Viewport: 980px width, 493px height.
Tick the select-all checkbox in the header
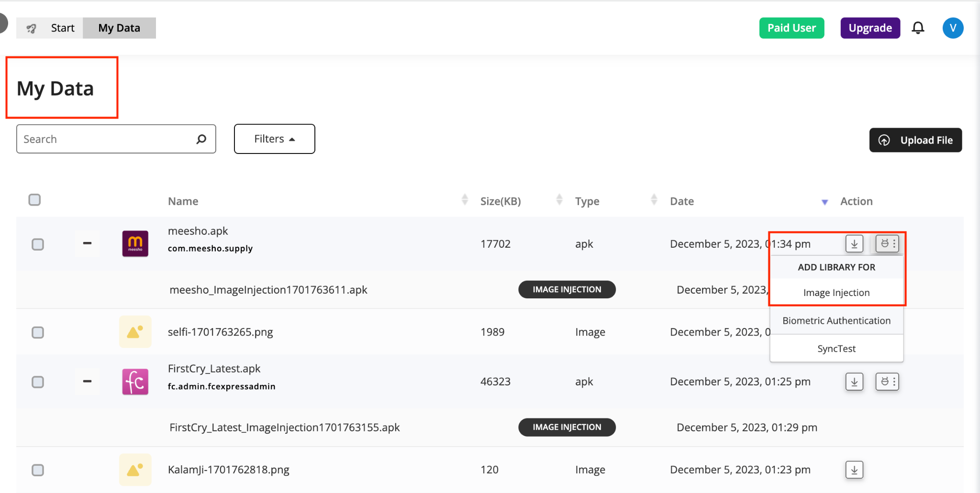click(x=34, y=200)
